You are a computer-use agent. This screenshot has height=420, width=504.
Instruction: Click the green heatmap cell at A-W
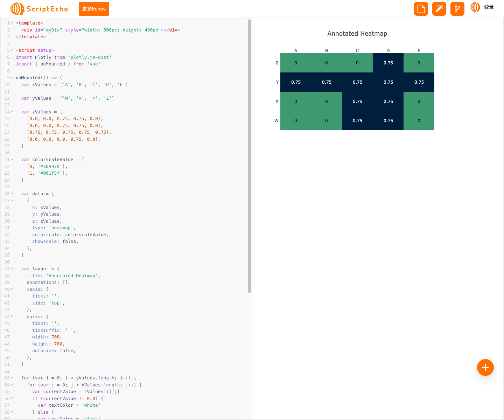pyautogui.click(x=296, y=120)
